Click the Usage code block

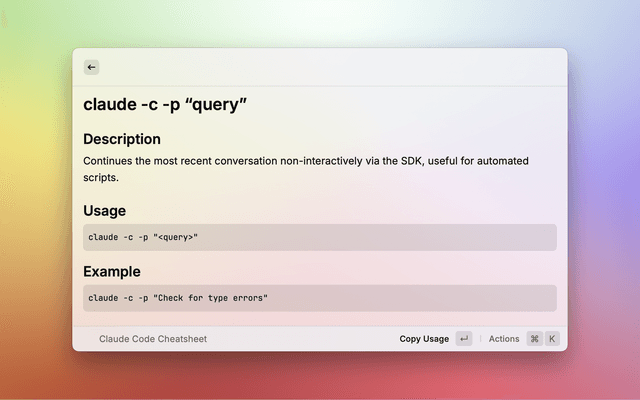(x=320, y=237)
